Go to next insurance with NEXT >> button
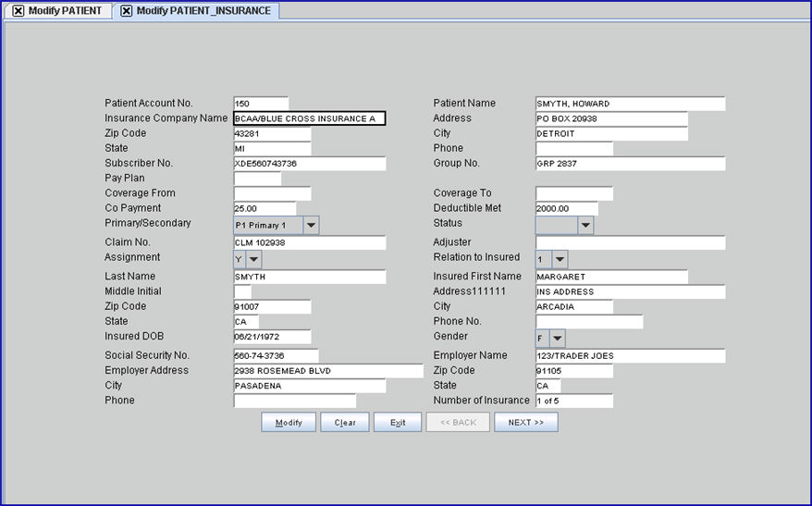This screenshot has width=812, height=506. coord(526,422)
